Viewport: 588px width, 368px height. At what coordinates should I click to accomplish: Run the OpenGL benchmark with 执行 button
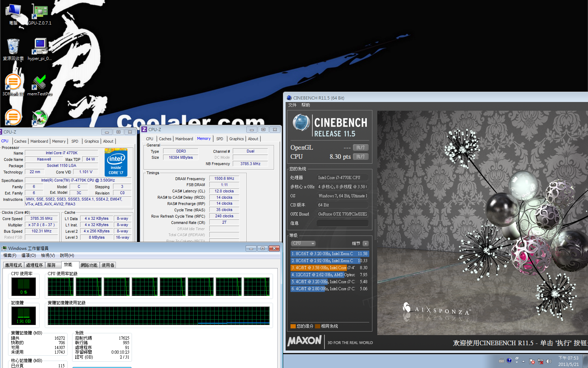[360, 148]
